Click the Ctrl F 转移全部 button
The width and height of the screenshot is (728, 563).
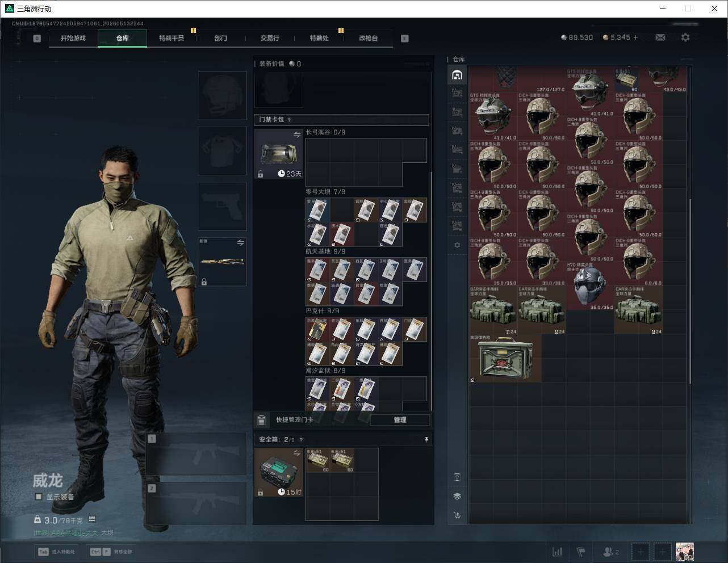pyautogui.click(x=111, y=552)
